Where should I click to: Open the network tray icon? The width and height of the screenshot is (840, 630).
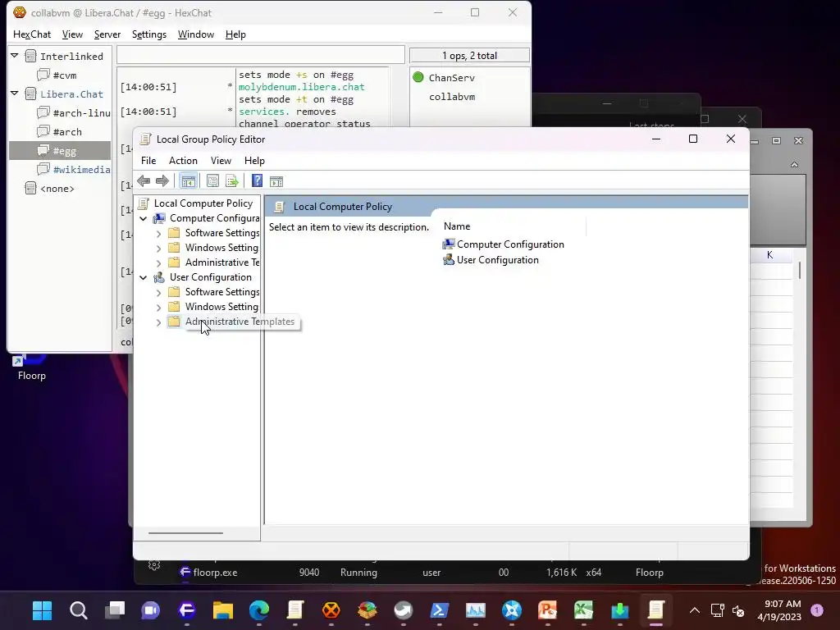coord(718,610)
